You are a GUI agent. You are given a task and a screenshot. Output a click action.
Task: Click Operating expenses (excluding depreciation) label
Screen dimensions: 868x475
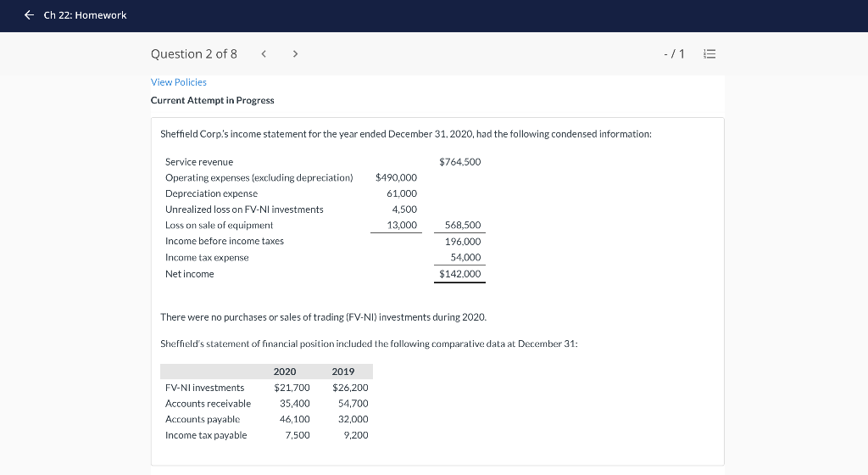259,178
